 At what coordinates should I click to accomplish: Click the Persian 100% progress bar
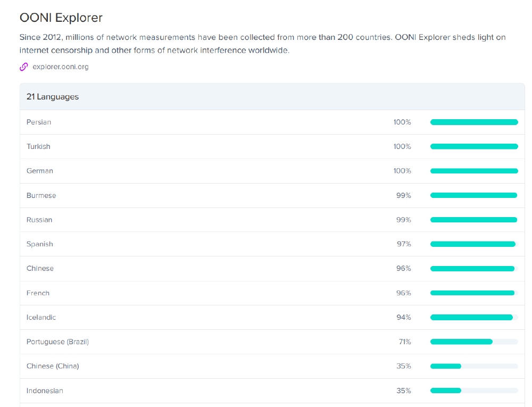tap(473, 122)
